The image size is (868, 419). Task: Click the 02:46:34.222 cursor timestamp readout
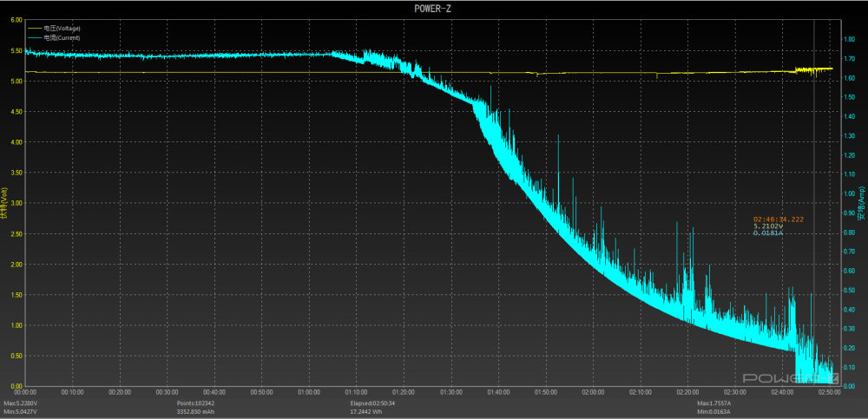[778, 219]
